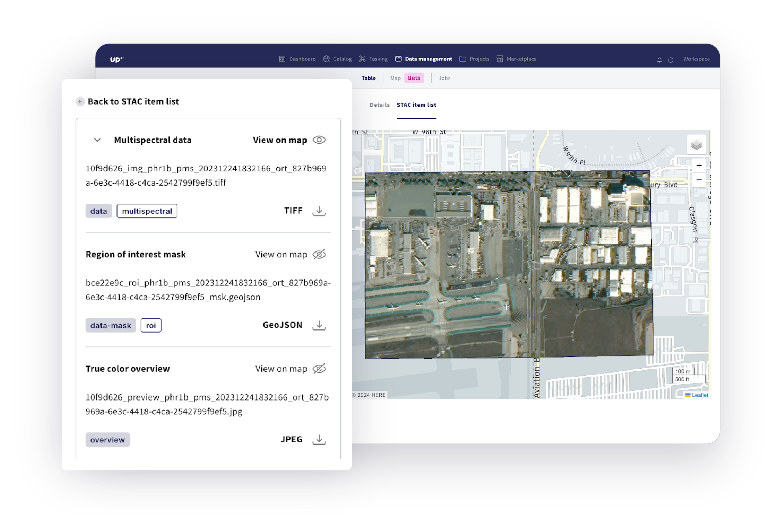
Task: Switch to the Jobs tab
Action: (x=444, y=78)
